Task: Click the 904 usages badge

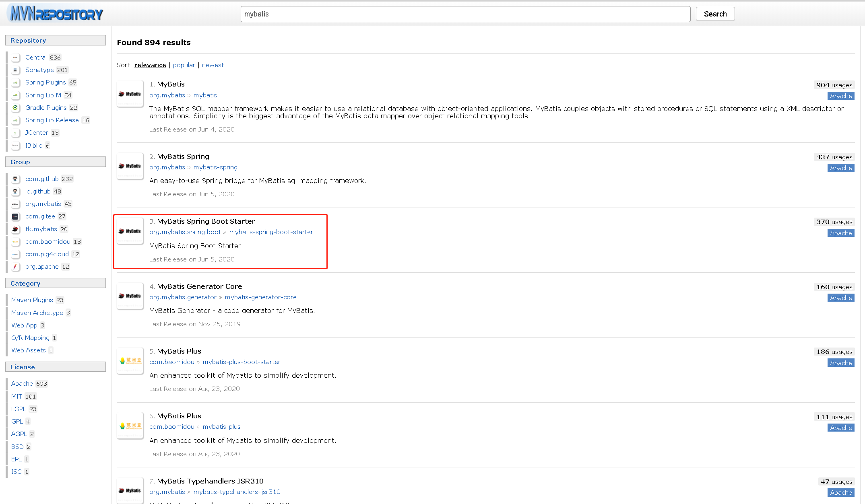Action: tap(834, 85)
